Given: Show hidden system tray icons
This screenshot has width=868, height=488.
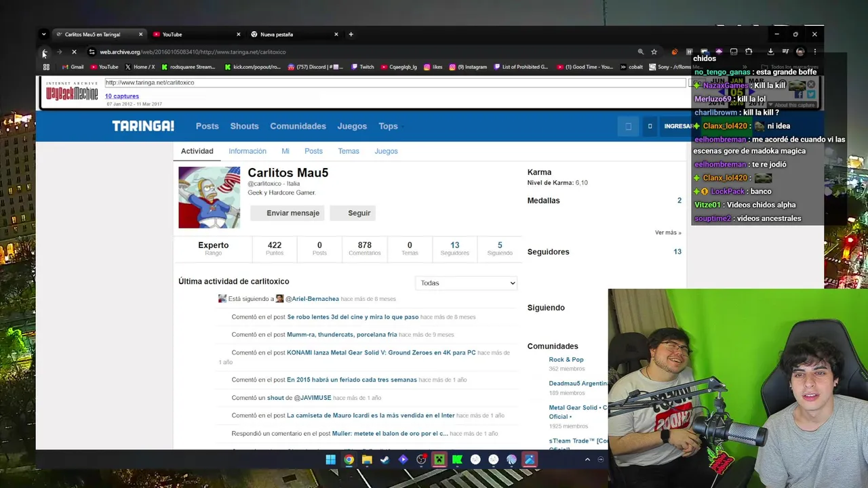Looking at the screenshot, I should pos(587,460).
